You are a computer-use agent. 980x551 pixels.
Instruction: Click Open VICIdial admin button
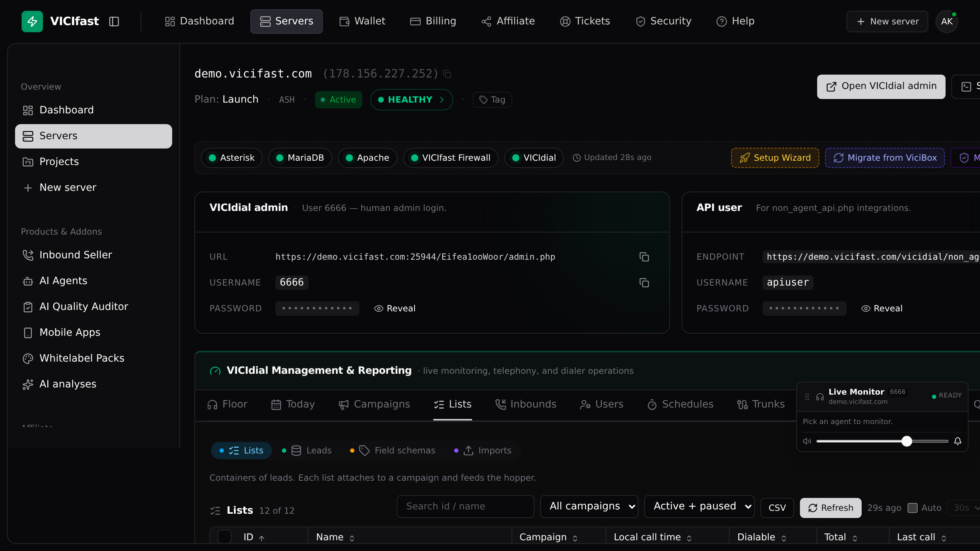coord(881,87)
